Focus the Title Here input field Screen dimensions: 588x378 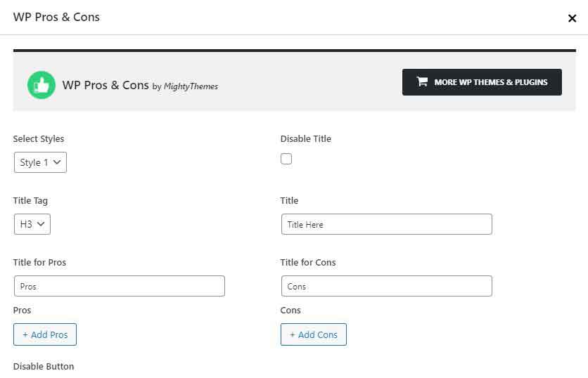pyautogui.click(x=387, y=224)
